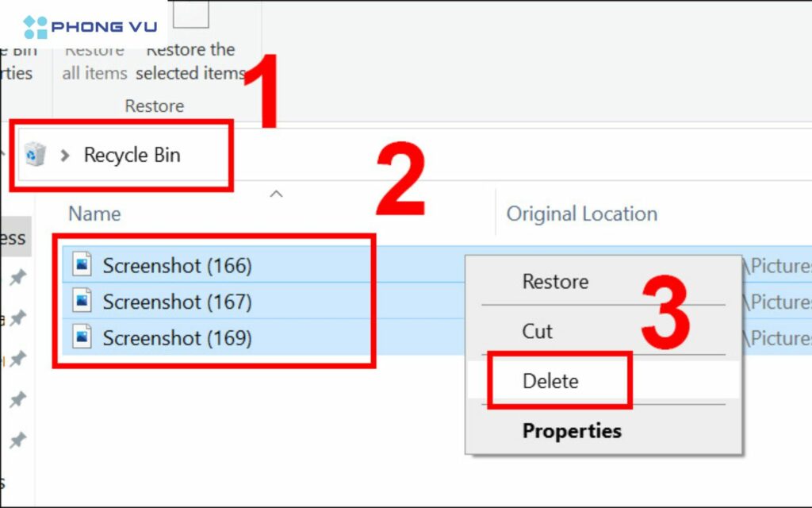Select the Screenshot (169) file name
Screen dimensions: 812x508
[x=177, y=338]
